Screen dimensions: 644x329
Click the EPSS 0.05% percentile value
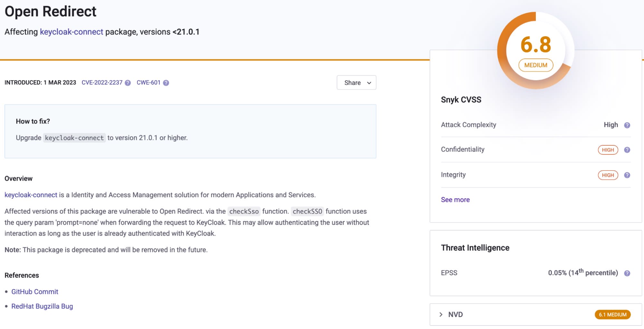tap(583, 273)
